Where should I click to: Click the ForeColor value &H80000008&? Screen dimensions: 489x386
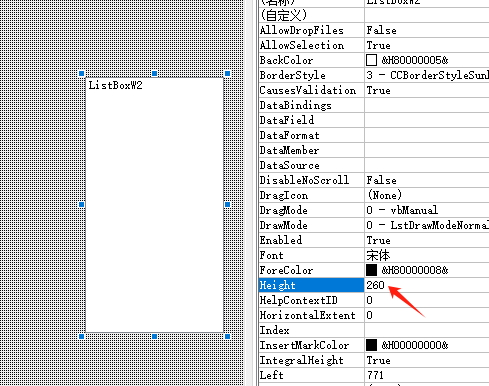[415, 270]
